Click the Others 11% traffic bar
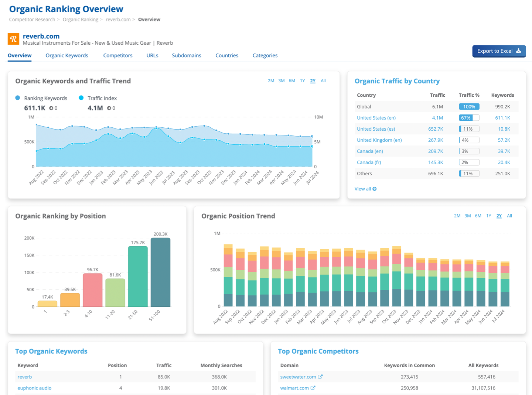This screenshot has width=532, height=395. 469,174
